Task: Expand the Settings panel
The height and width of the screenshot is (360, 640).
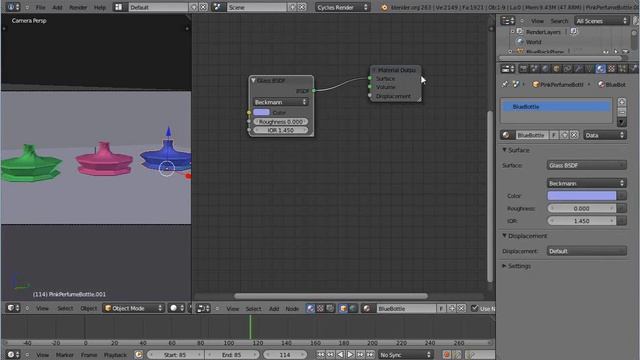Action: pos(504,266)
